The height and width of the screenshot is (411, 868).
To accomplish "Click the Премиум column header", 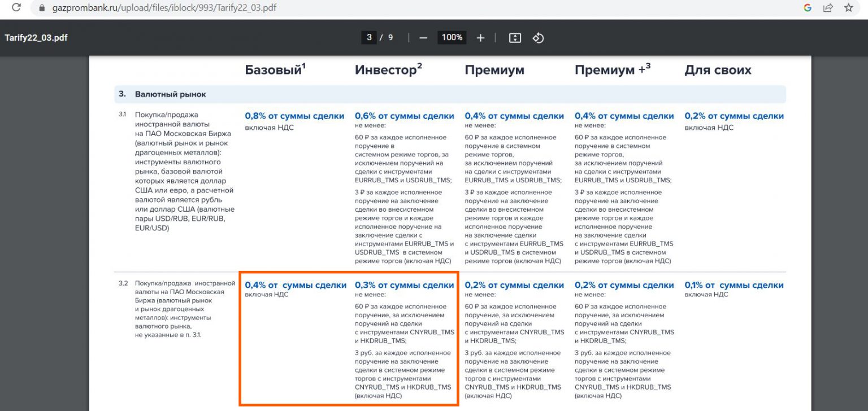I will tap(494, 70).
